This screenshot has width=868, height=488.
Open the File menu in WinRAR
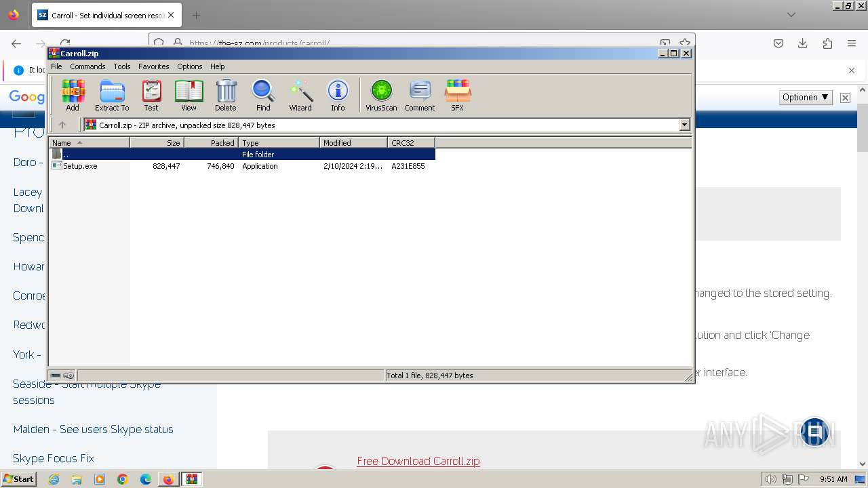click(56, 66)
